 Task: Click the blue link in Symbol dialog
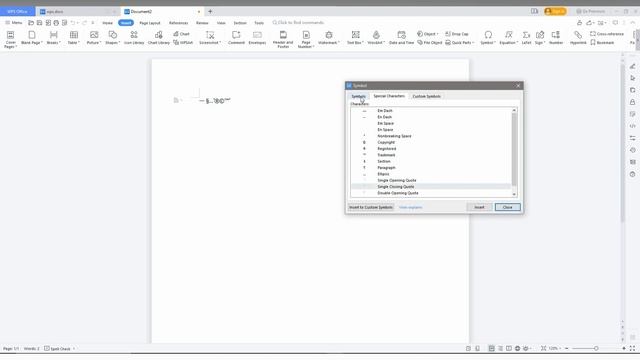tap(410, 207)
